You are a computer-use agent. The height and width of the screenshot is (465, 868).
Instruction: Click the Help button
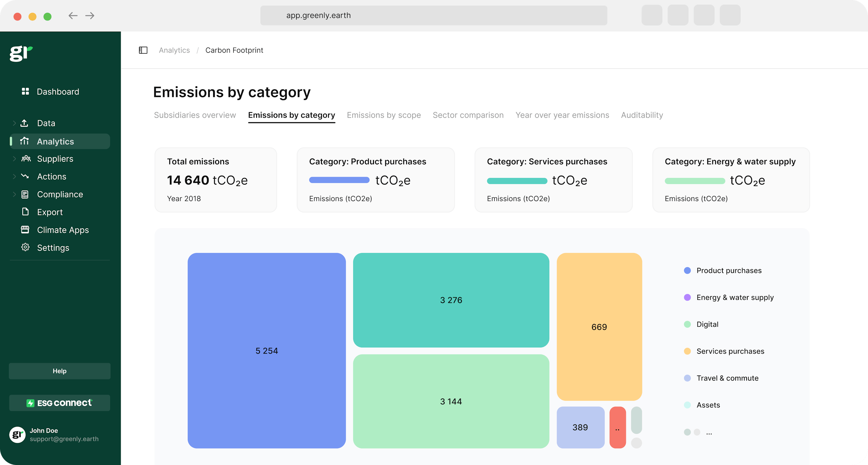tap(59, 370)
